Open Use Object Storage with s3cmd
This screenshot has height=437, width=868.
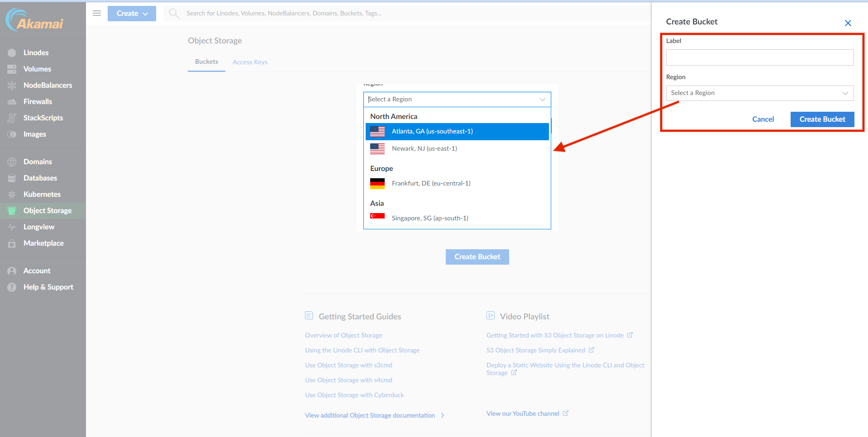[348, 365]
